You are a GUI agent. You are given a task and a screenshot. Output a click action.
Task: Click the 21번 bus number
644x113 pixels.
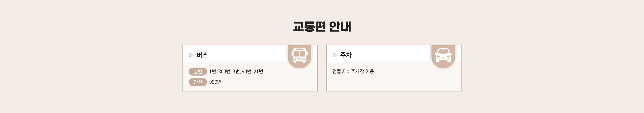(x=258, y=71)
